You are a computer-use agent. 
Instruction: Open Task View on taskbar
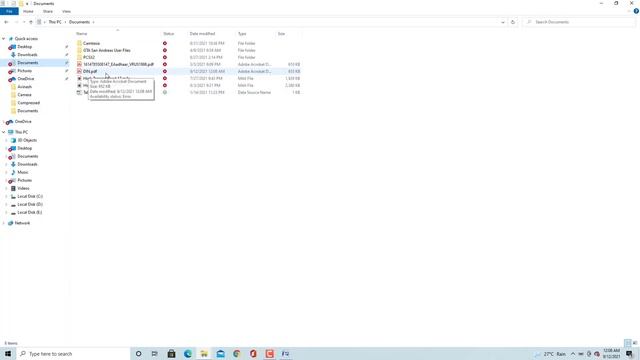(x=155, y=353)
